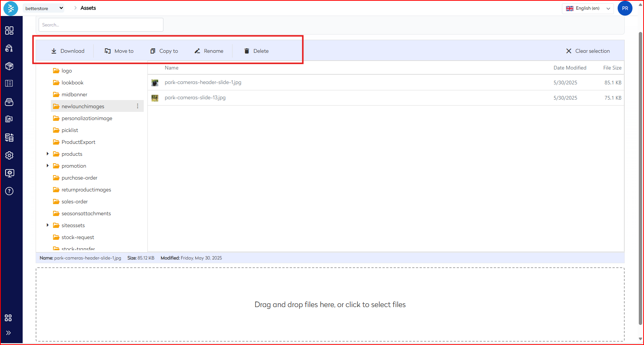The image size is (644, 345).
Task: Clear the current file selection
Action: click(588, 51)
